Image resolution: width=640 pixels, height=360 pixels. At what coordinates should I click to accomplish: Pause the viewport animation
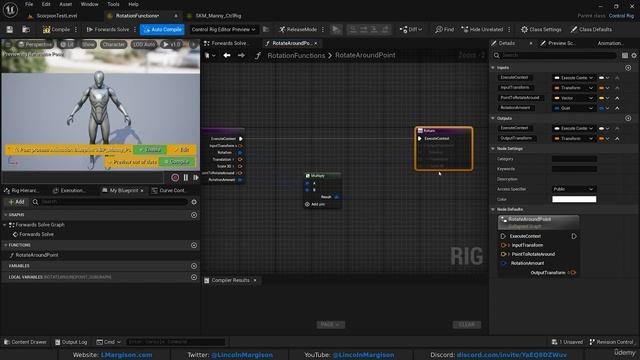pyautogui.click(x=186, y=178)
